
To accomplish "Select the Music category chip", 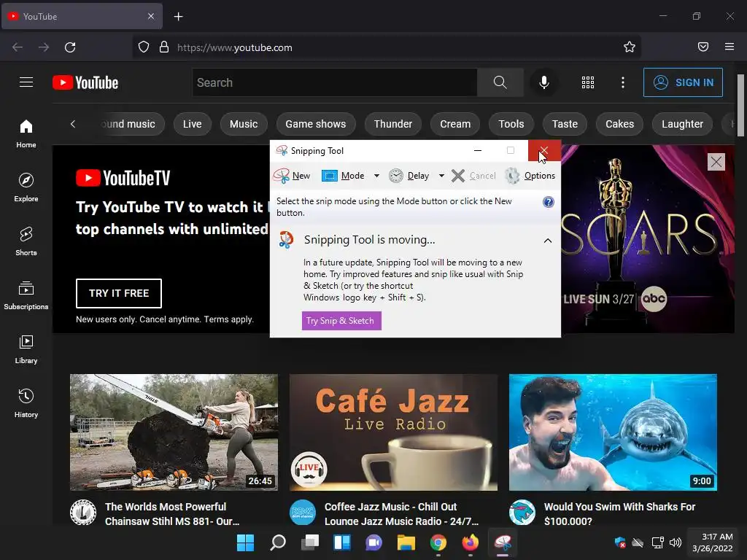I will [244, 124].
